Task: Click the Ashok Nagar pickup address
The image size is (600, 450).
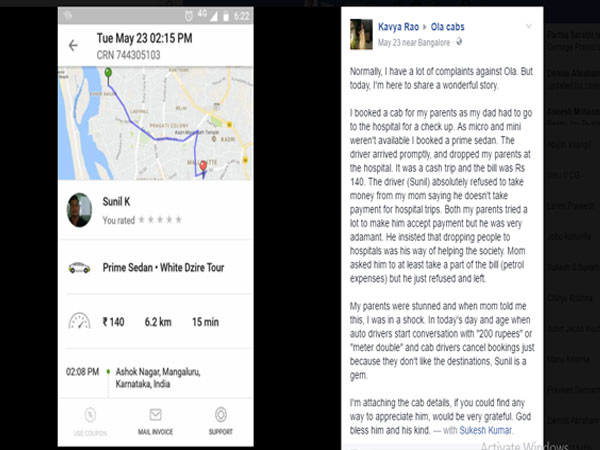Action: pos(158,378)
